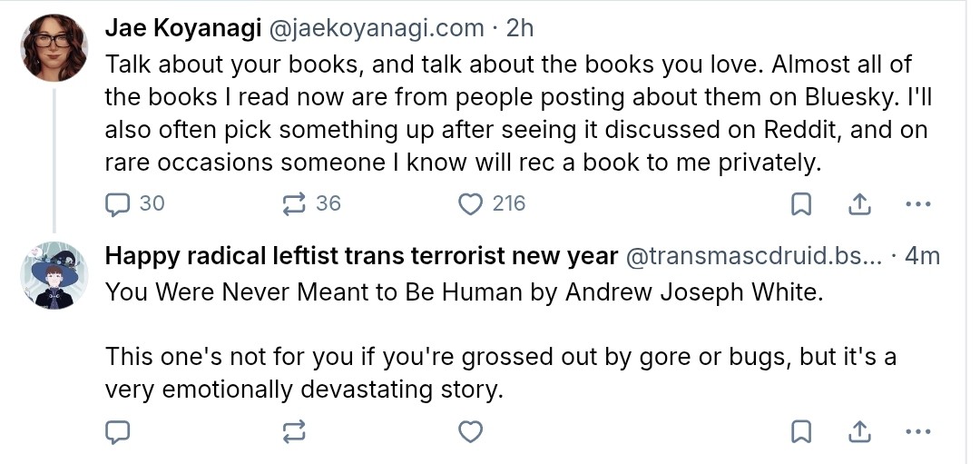980x464 pixels.
Task: Open the @transmascdruid.bs... handle link
Action: 753,256
